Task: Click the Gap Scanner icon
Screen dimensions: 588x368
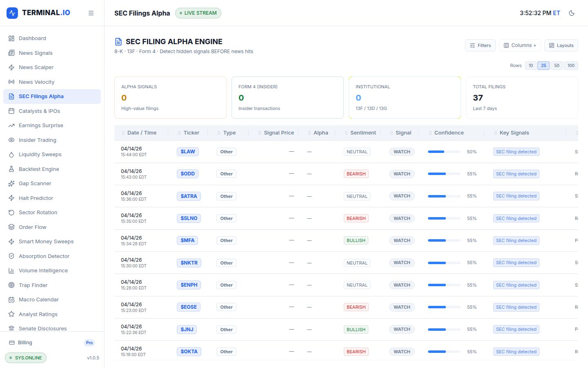Action: tap(11, 184)
